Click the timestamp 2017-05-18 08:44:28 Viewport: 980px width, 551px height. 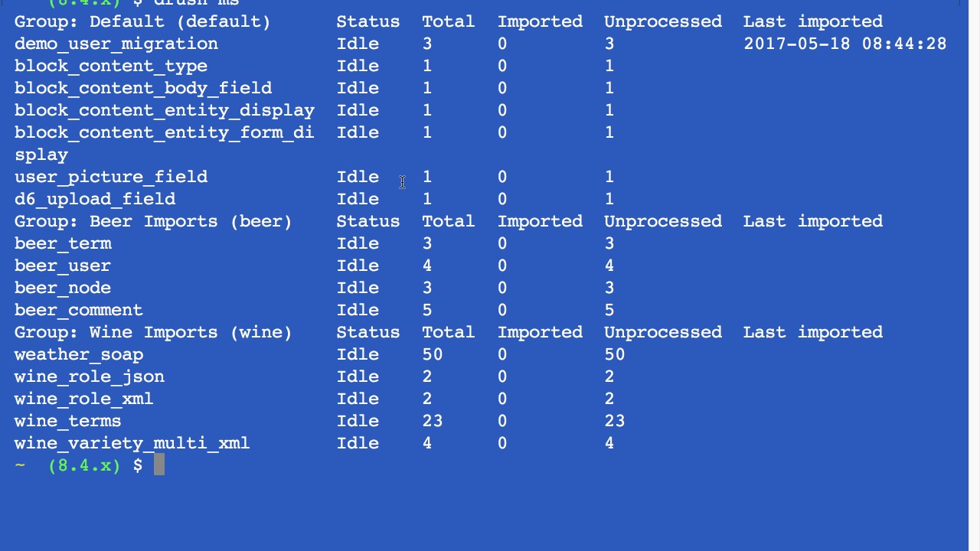(844, 44)
